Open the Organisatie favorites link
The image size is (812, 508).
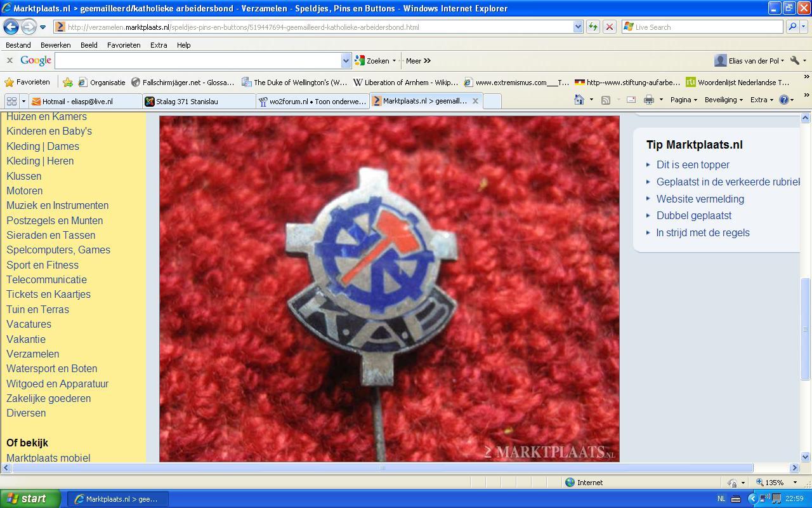click(x=101, y=82)
